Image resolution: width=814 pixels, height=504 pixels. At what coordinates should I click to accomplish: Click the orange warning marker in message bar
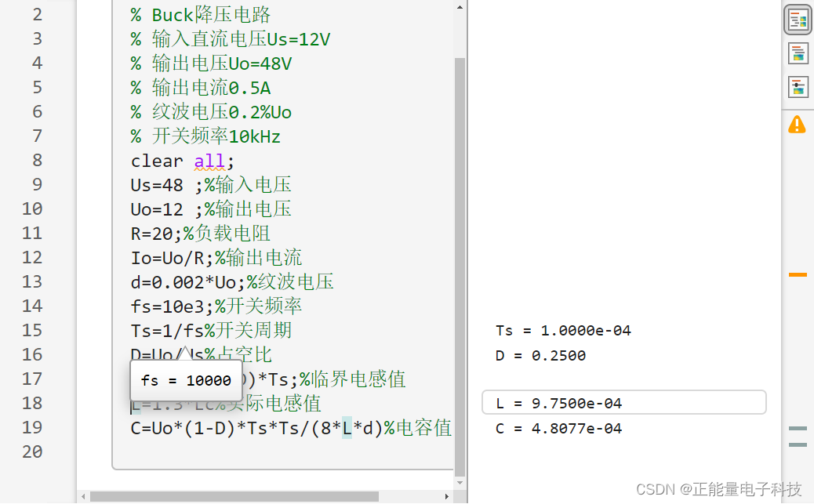pyautogui.click(x=798, y=274)
